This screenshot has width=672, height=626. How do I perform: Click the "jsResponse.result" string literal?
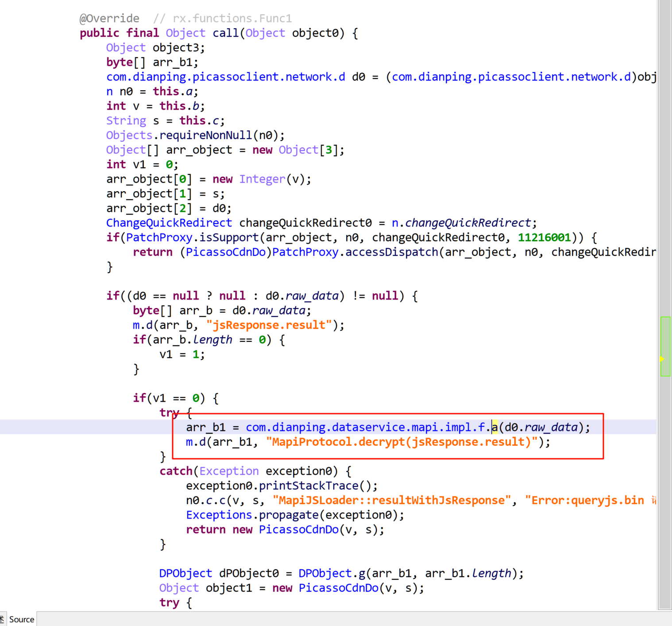[x=269, y=325]
